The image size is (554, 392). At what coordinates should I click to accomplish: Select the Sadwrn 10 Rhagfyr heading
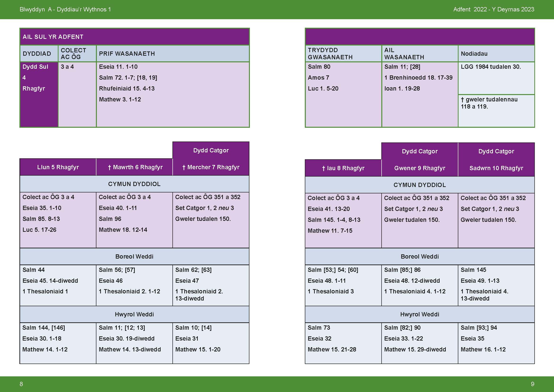[496, 168]
